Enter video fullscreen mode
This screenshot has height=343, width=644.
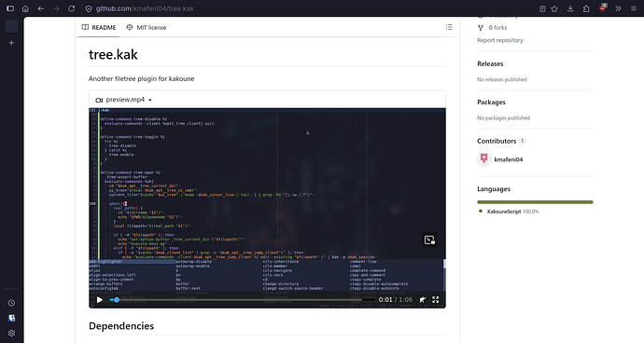tap(436, 300)
